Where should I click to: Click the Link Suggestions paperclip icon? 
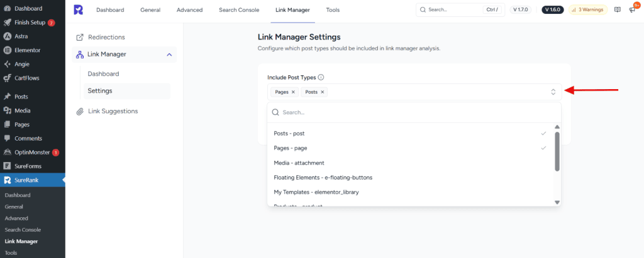pos(80,111)
